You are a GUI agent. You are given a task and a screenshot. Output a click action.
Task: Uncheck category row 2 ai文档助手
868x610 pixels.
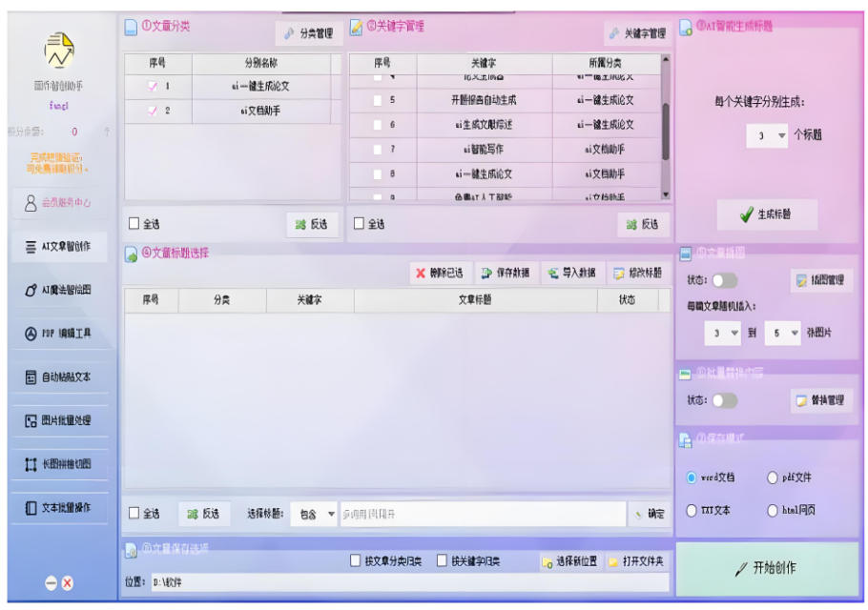click(x=153, y=111)
